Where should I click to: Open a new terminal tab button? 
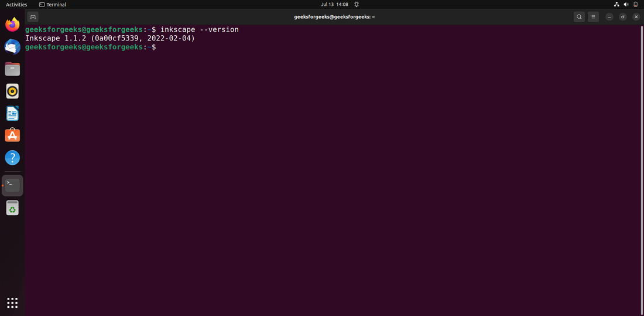[x=33, y=17]
